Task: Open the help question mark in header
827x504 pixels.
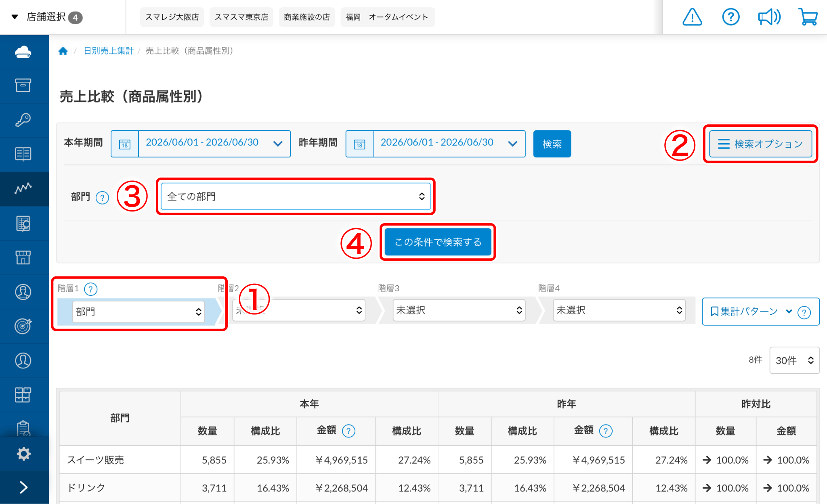Action: coord(730,17)
